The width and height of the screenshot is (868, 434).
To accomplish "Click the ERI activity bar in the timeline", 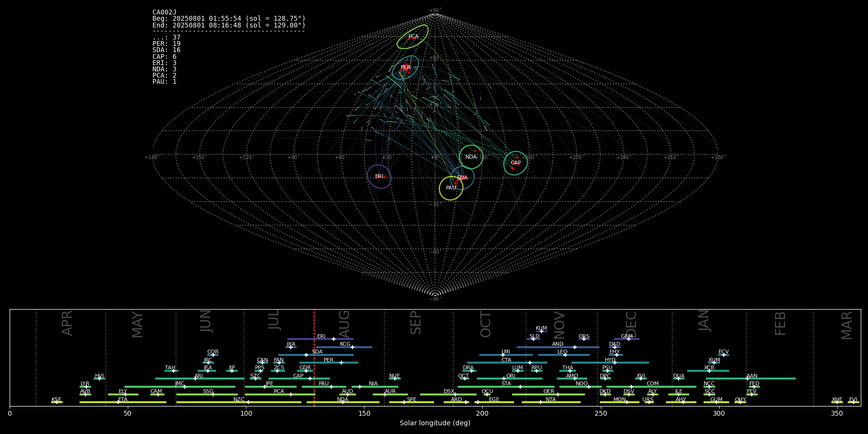I will (320, 339).
